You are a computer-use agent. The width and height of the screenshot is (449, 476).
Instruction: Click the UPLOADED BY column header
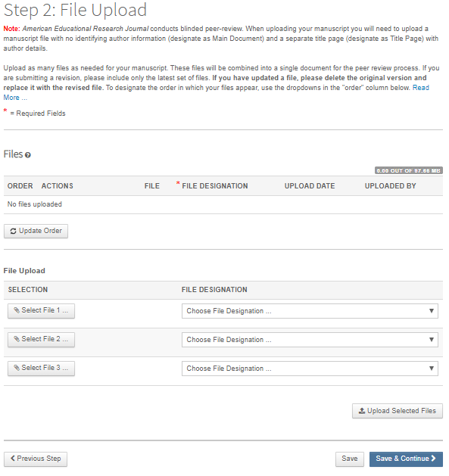pyautogui.click(x=391, y=186)
